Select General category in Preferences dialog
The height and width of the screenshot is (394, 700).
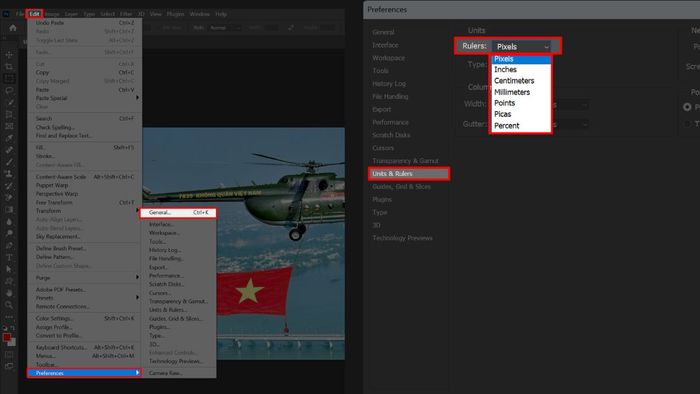383,32
